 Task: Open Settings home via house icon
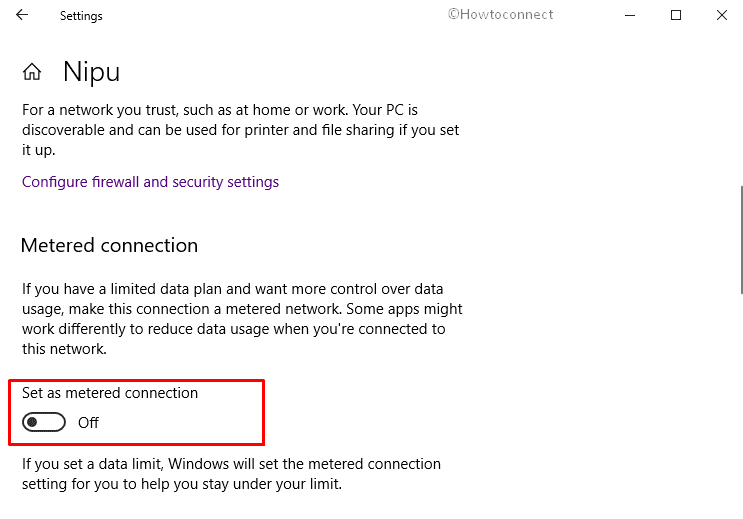[32, 72]
